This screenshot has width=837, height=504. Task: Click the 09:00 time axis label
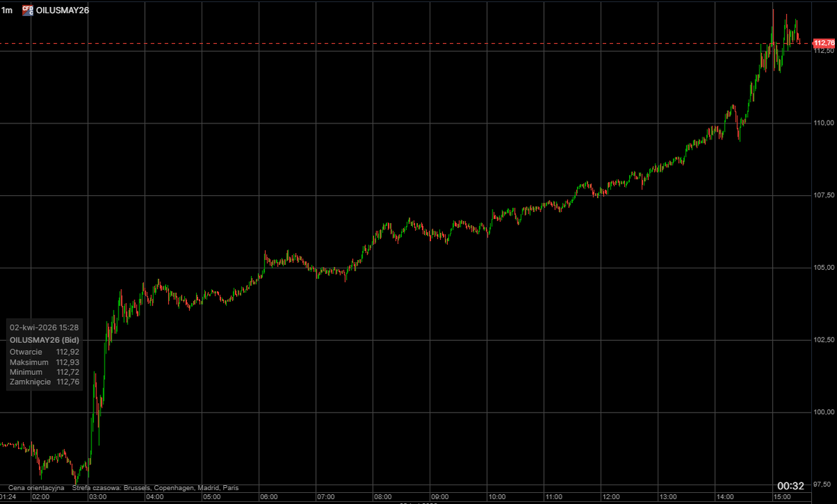439,497
